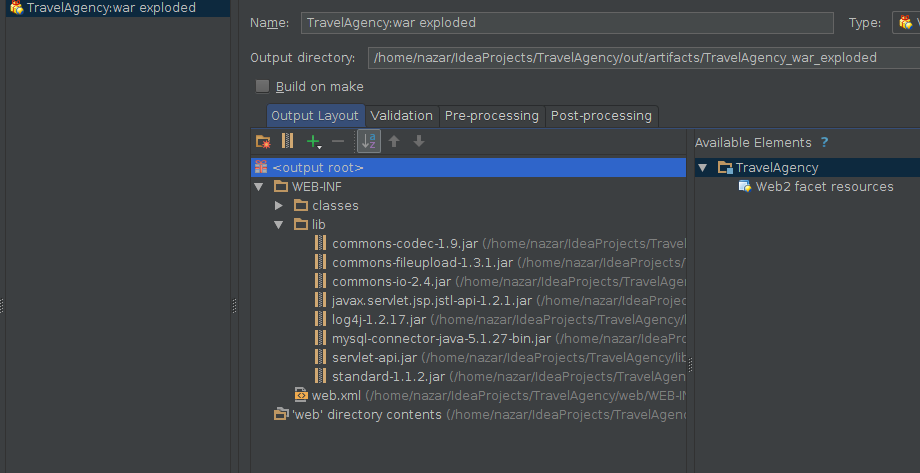Toggle the sort alphabetically icon
This screenshot has height=473, width=920.
tap(369, 141)
